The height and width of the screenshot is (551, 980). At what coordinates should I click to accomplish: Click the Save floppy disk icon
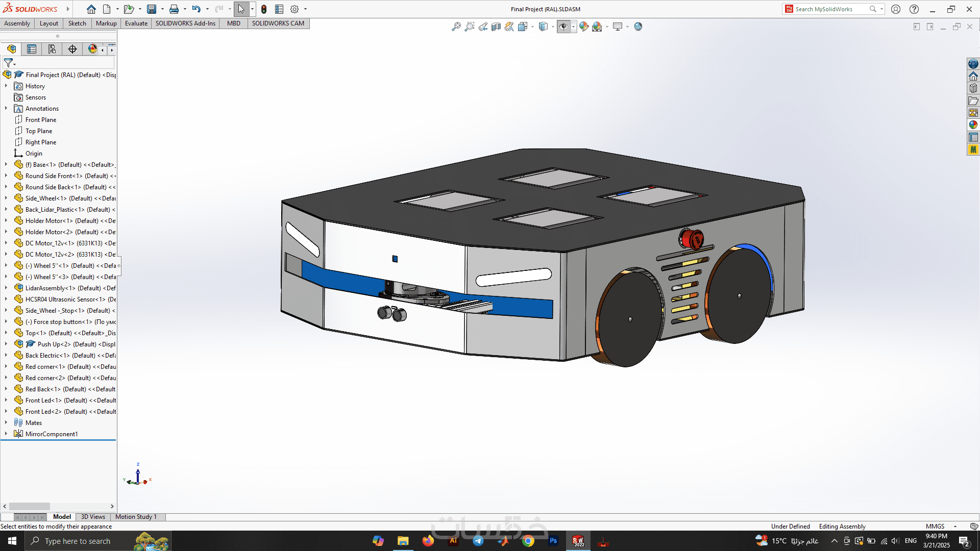point(152,9)
